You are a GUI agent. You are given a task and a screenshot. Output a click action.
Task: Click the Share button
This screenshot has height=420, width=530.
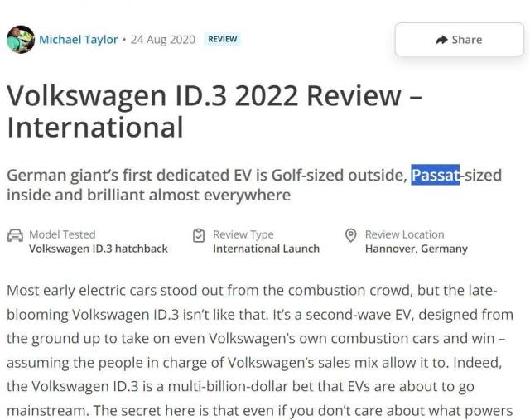tap(460, 40)
